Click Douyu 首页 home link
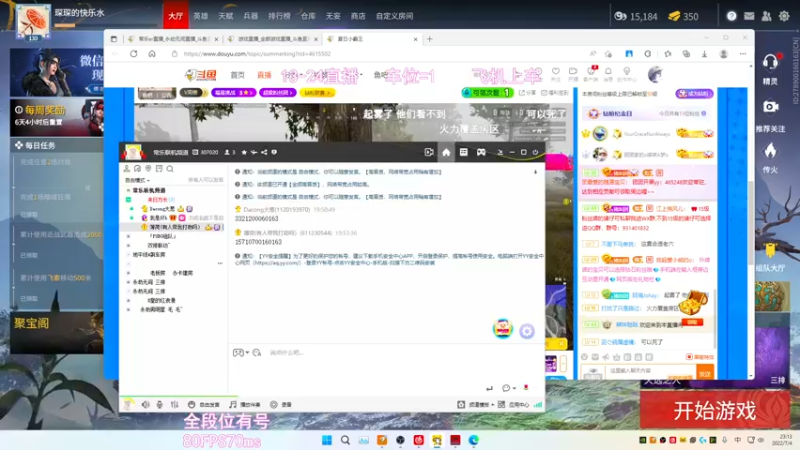The image size is (800, 450). 237,75
